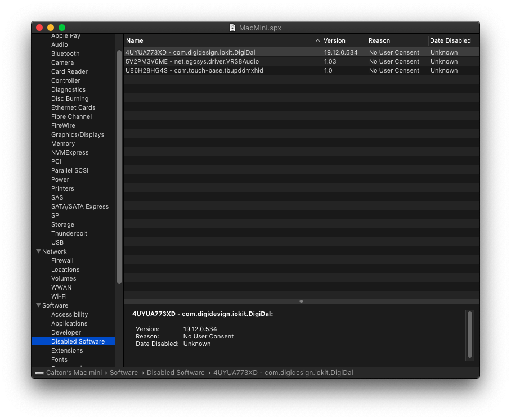Select Graphics/Displays in sidebar
The height and width of the screenshot is (420, 511).
coord(78,134)
